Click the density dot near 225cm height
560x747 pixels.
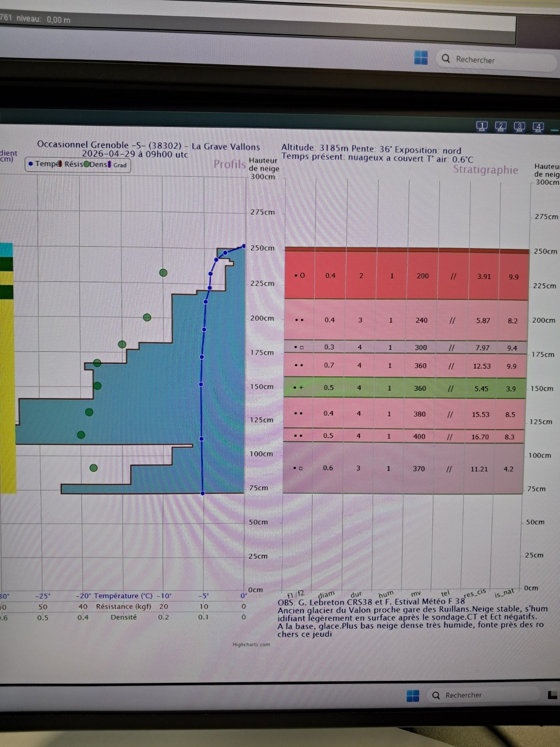(x=163, y=273)
